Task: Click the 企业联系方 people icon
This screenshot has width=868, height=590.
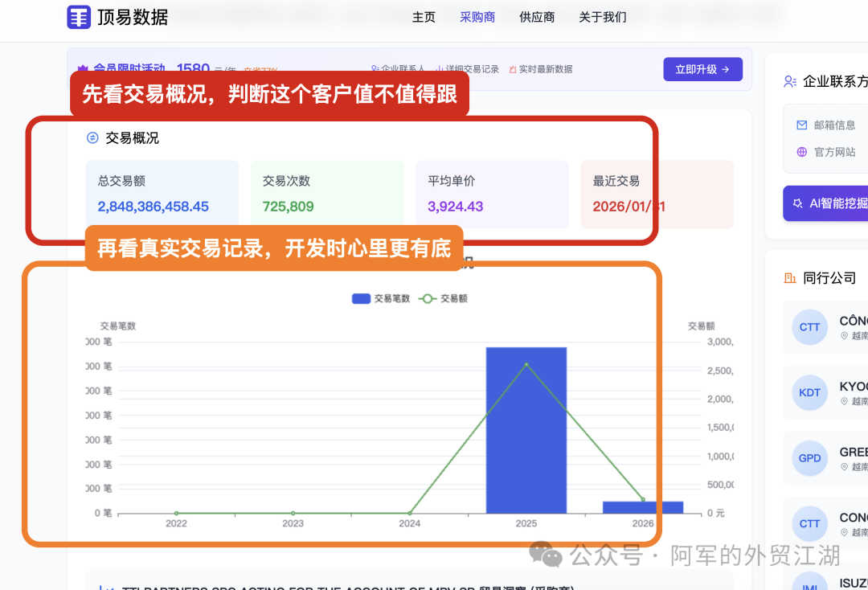Action: click(789, 81)
